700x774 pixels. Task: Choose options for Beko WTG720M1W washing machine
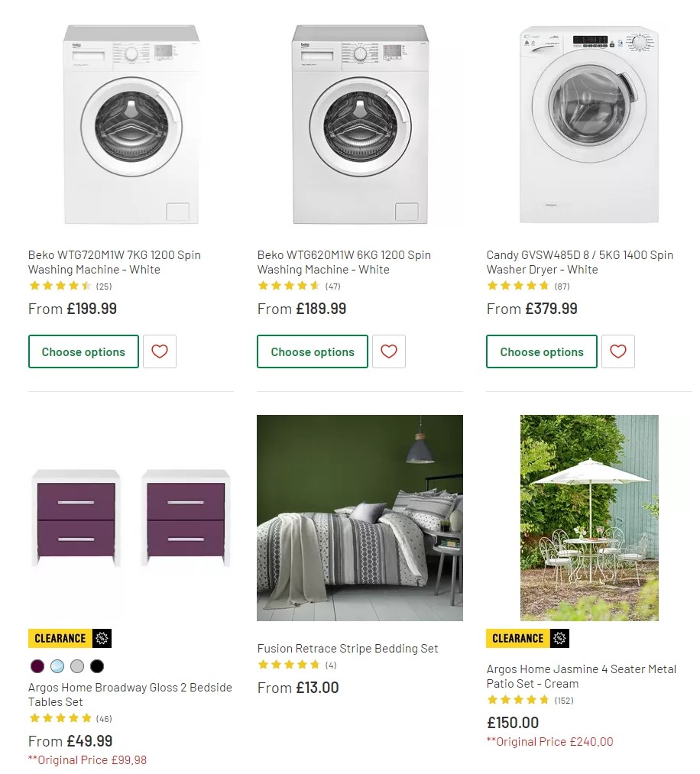click(x=83, y=351)
